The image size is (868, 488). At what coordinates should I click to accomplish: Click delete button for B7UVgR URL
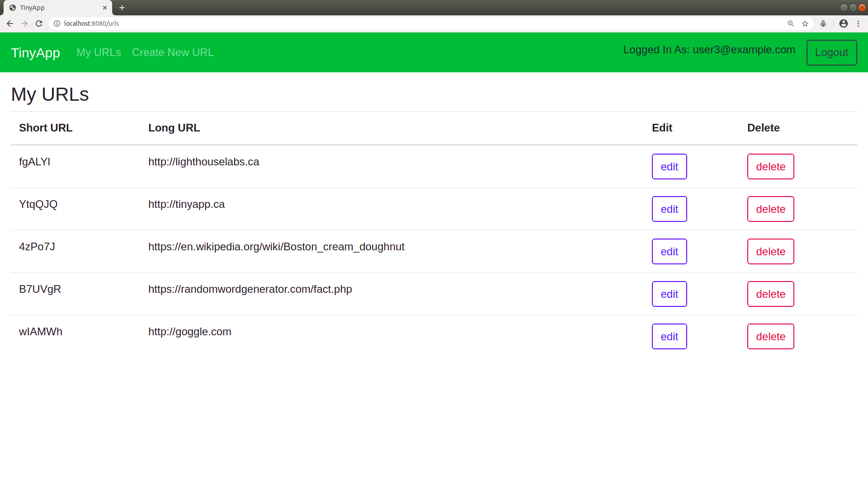(x=771, y=294)
